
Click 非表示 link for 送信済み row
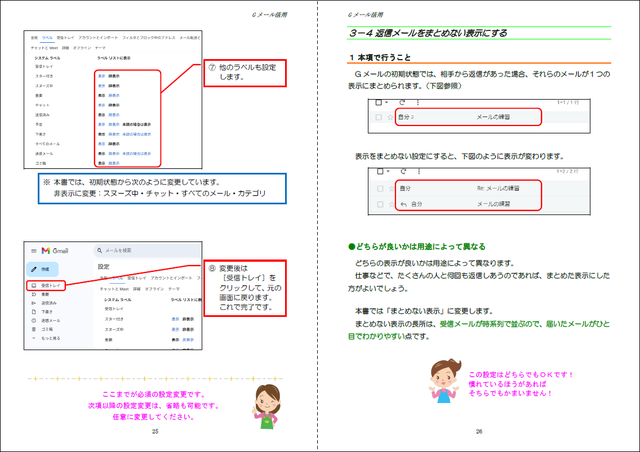(x=114, y=115)
